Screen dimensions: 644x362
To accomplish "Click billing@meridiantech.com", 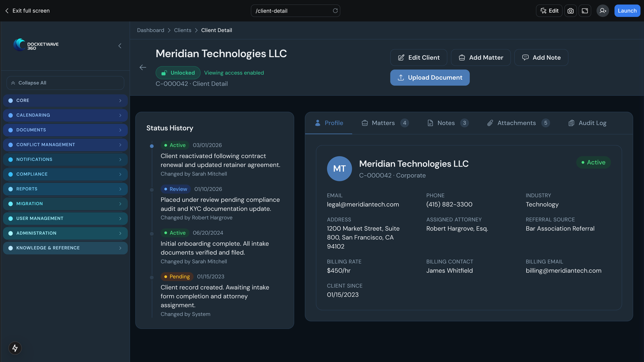I will point(563,270).
